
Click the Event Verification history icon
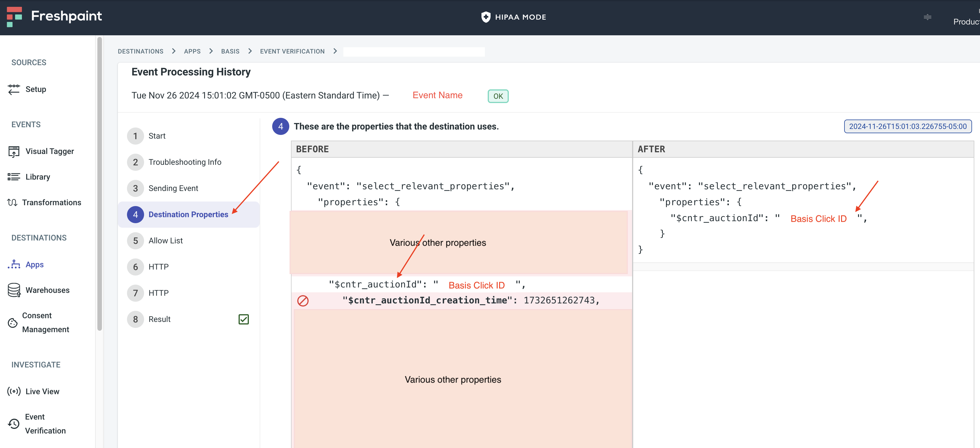(14, 424)
